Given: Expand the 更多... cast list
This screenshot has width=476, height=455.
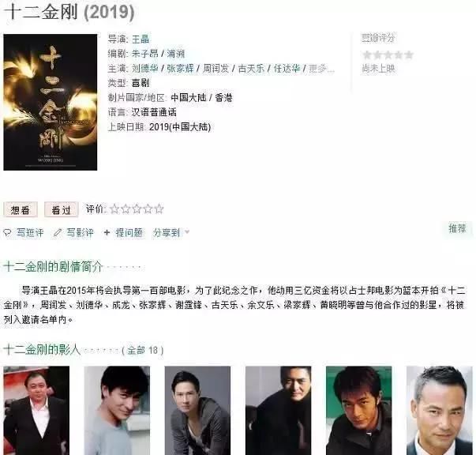Looking at the screenshot, I should click(321, 69).
